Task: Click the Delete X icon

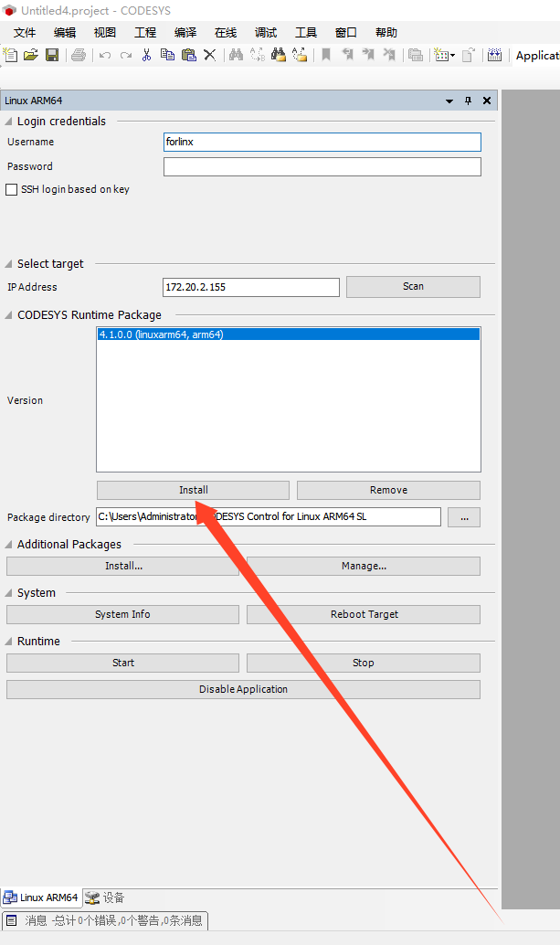Action: click(x=209, y=56)
